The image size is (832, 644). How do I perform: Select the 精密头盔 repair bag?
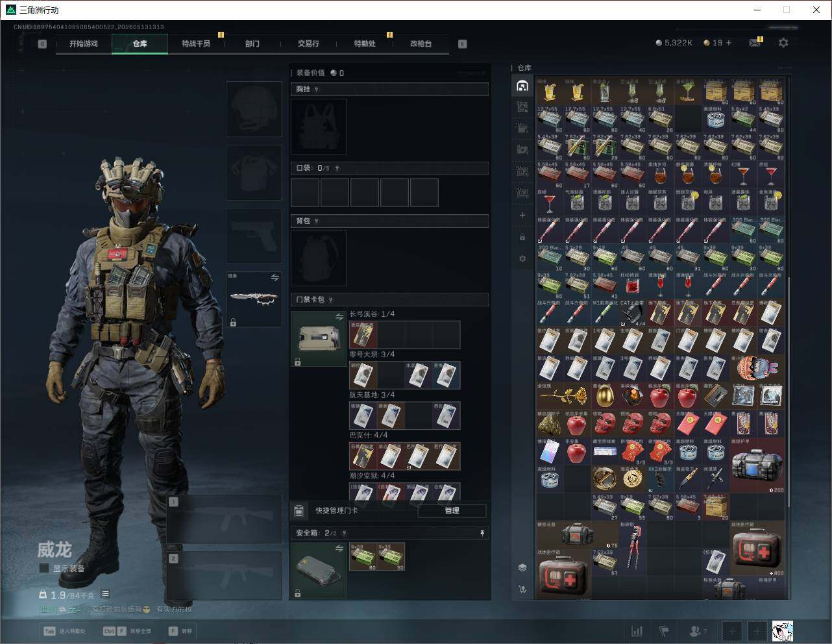[577, 534]
